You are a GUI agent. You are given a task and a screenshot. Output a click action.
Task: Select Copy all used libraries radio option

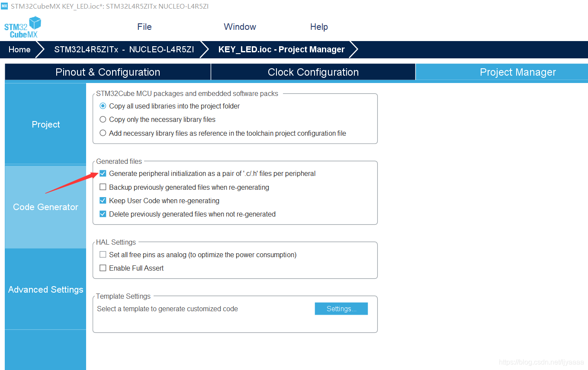(103, 106)
